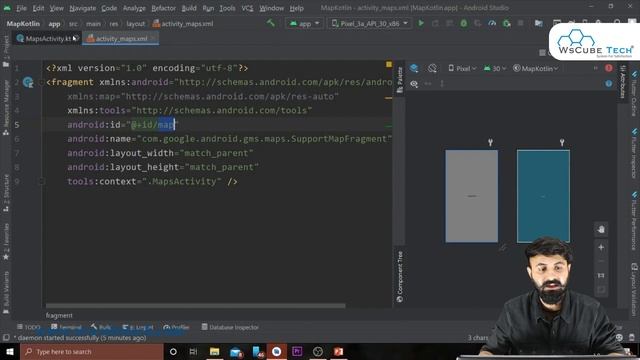This screenshot has width=640, height=360.
Task: Open the VCS menu
Action: (247, 8)
